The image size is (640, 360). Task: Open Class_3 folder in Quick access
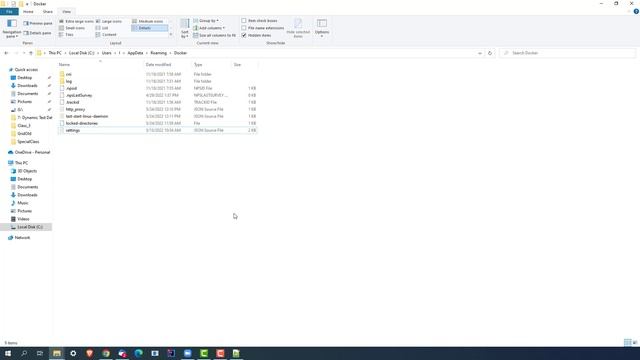[x=24, y=126]
